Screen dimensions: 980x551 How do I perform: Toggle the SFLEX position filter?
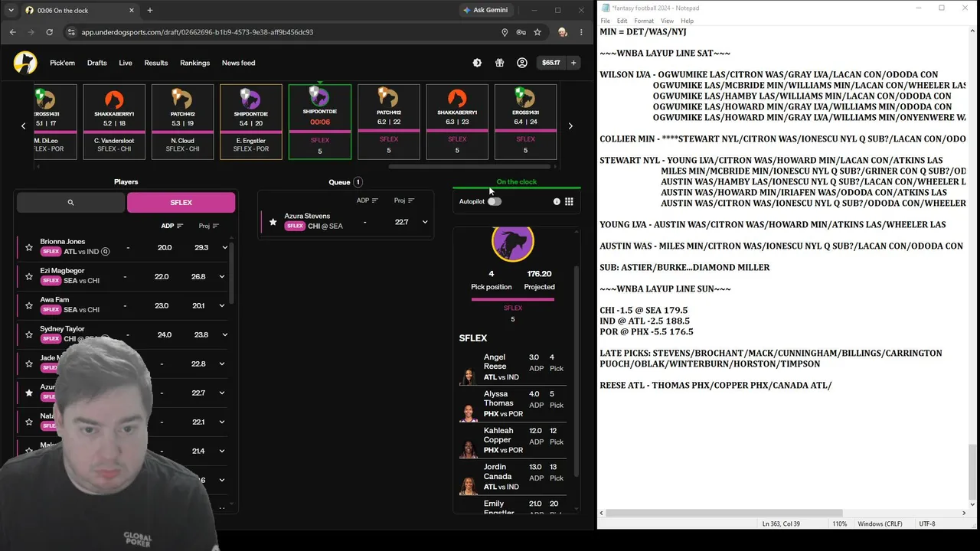click(181, 203)
